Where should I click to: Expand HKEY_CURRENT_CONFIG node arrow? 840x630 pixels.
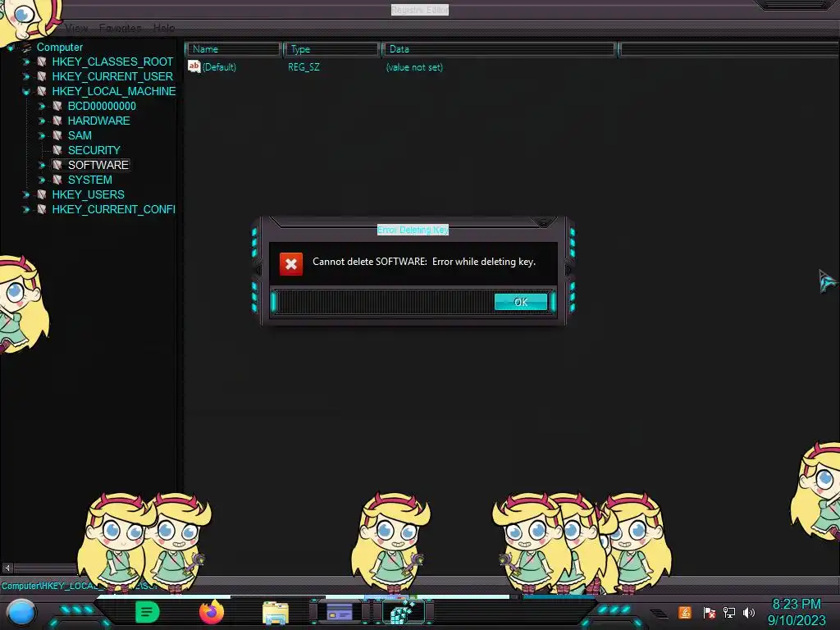click(x=26, y=209)
